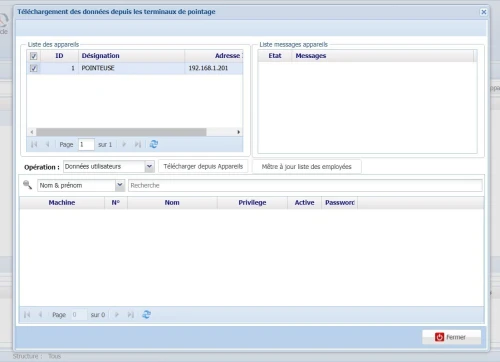
Task: Click Télécharger depuis Appareils button
Action: 203,166
